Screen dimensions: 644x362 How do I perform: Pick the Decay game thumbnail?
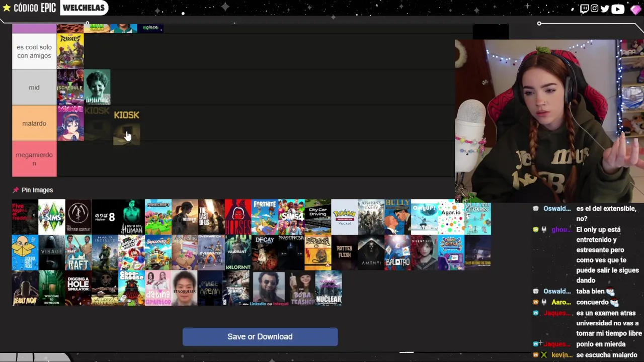[265, 253]
